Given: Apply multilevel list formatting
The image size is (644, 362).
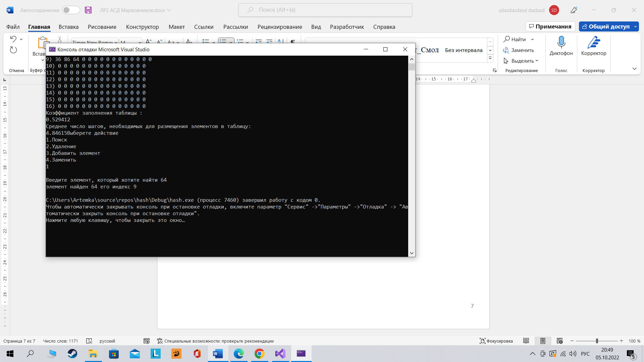Looking at the screenshot, I should pyautogui.click(x=240, y=41).
